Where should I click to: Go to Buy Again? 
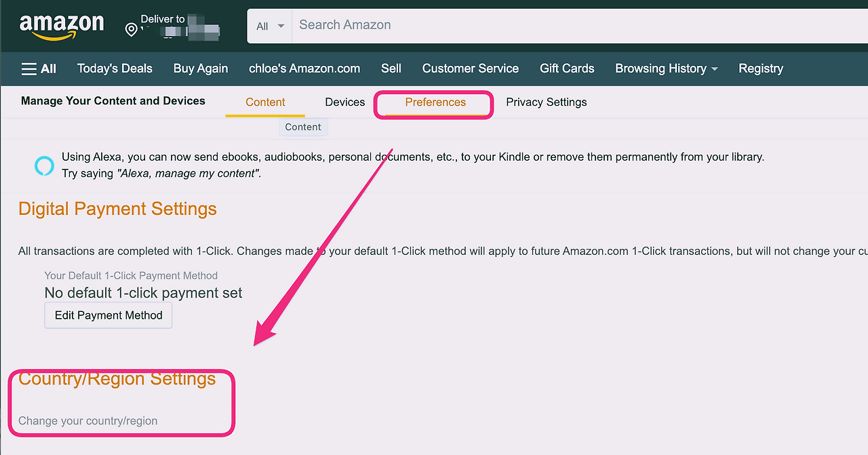pos(201,68)
